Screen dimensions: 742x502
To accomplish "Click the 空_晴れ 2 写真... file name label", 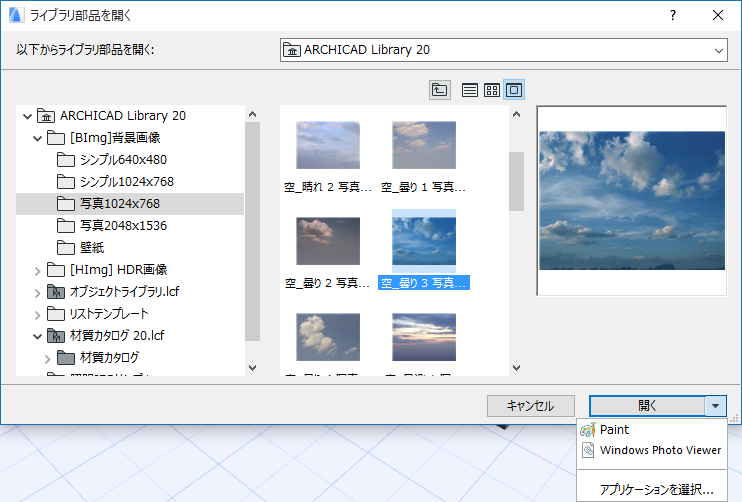I will coord(327,187).
